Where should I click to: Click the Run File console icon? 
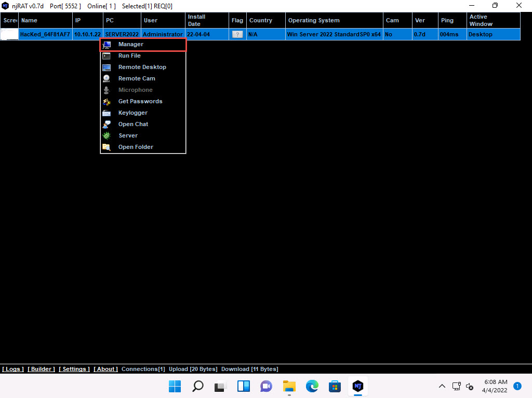click(107, 56)
